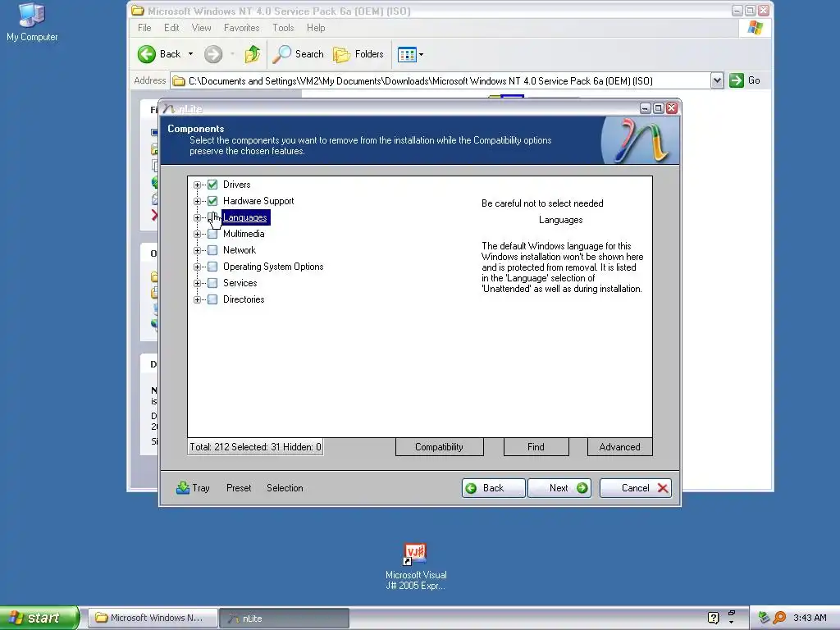Expand the Languages tree node

197,217
